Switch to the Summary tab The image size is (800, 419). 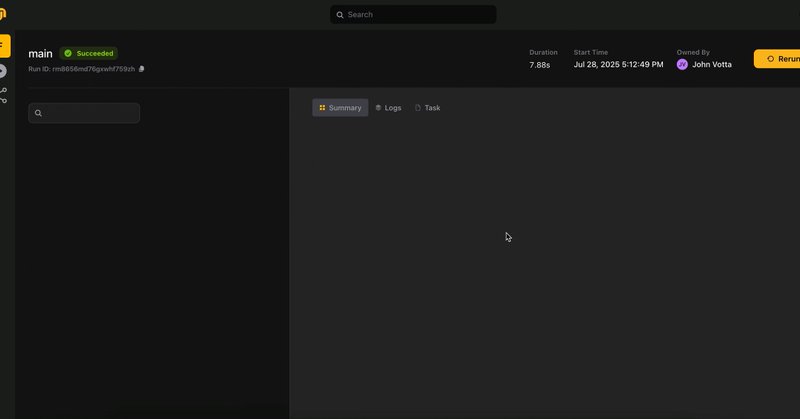[x=340, y=108]
